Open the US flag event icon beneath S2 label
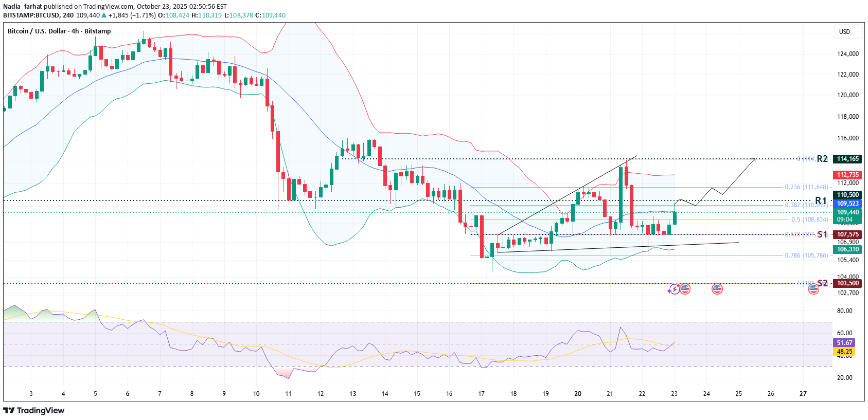This screenshot has width=868, height=420. [813, 289]
